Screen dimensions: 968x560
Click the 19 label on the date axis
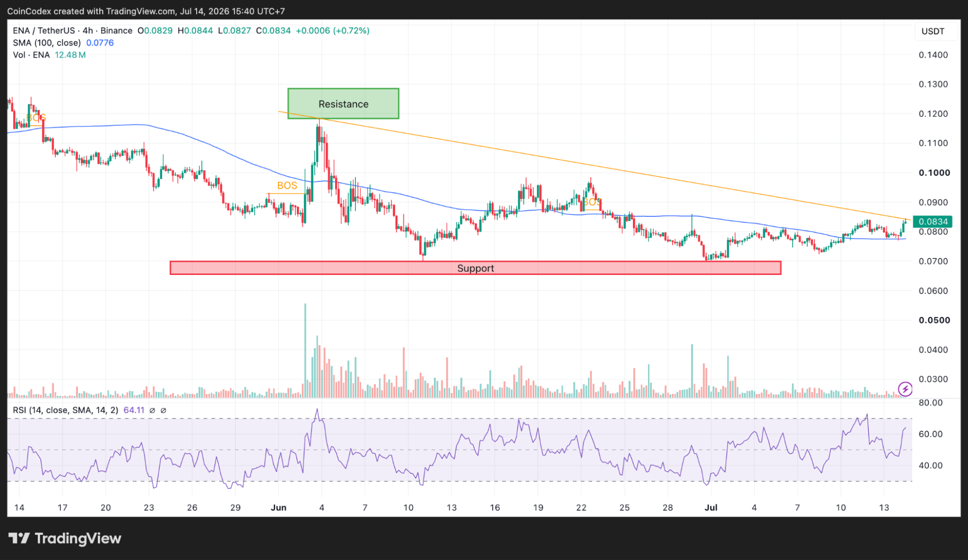click(538, 508)
